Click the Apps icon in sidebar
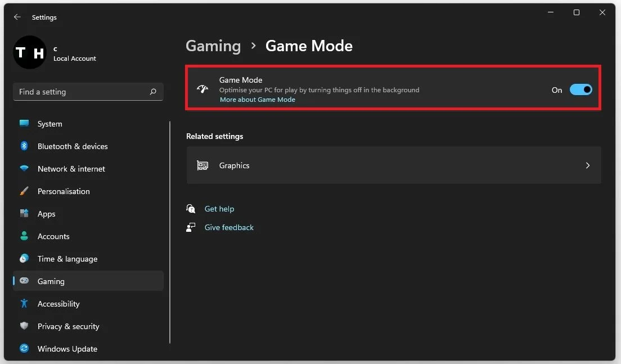Image resolution: width=621 pixels, height=364 pixels. 24,213
